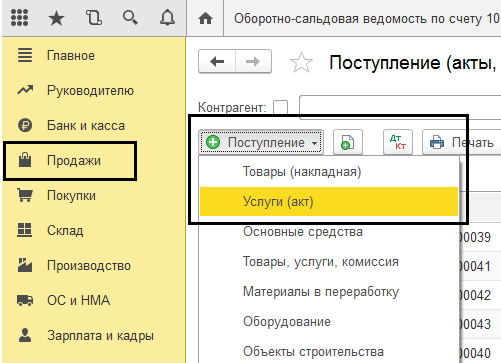Open Продажи section
Viewport: 501px width, 363px height.
click(74, 161)
